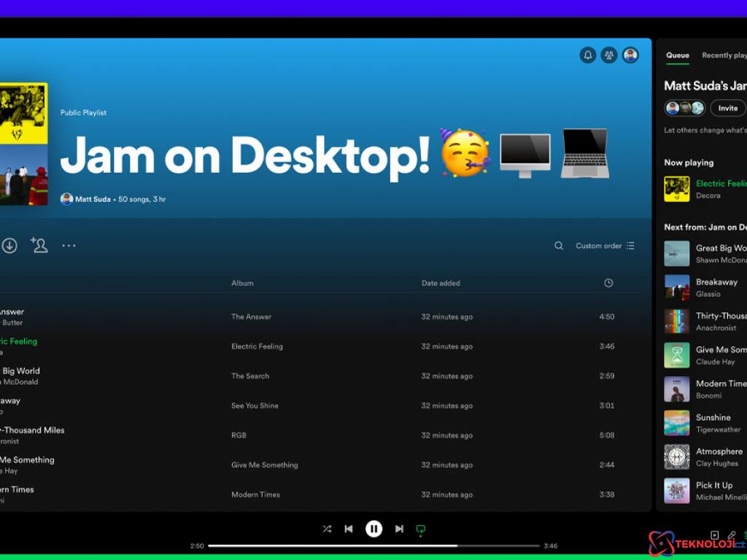
Task: Switch to the Queue tab
Action: tap(678, 55)
